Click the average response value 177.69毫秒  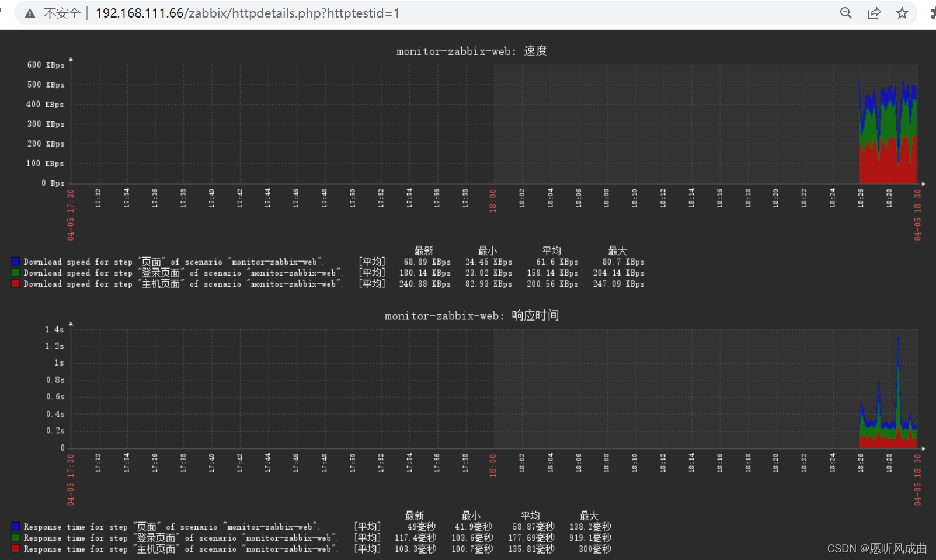coord(531,538)
